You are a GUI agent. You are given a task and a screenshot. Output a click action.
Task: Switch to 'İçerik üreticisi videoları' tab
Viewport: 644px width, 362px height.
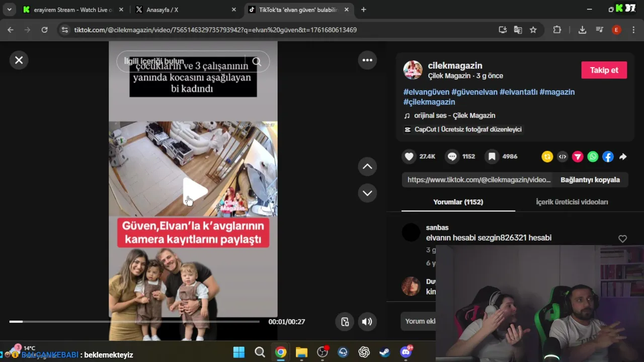572,202
